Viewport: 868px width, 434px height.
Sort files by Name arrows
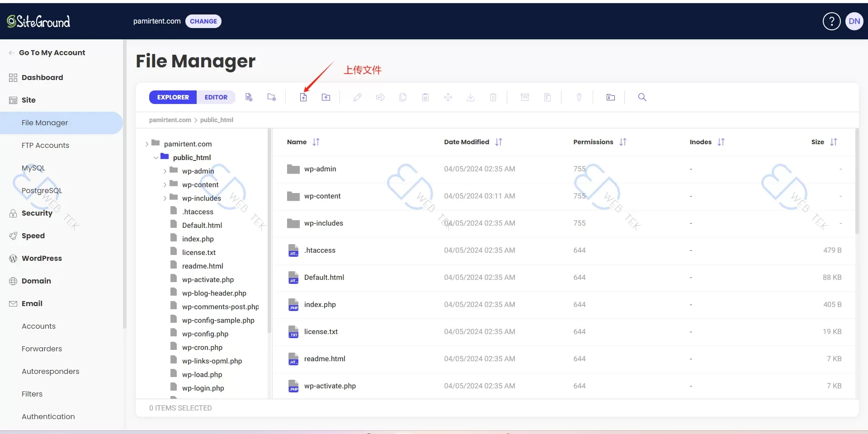316,142
